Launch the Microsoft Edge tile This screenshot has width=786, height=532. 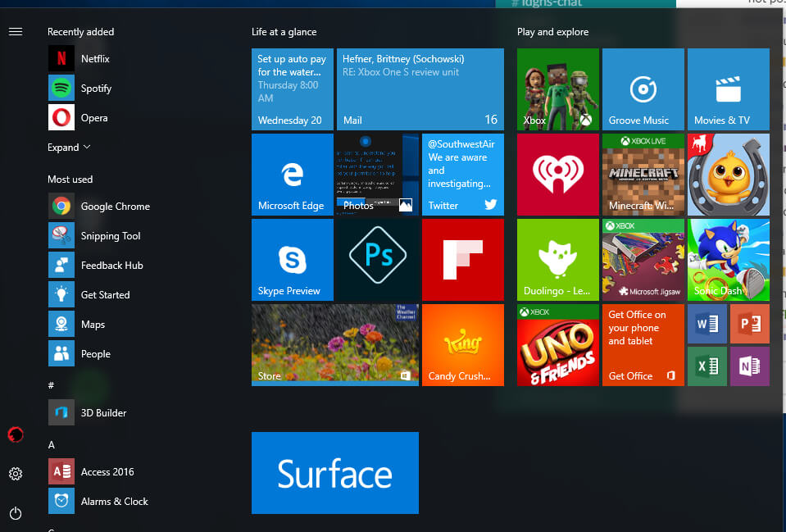coord(293,175)
